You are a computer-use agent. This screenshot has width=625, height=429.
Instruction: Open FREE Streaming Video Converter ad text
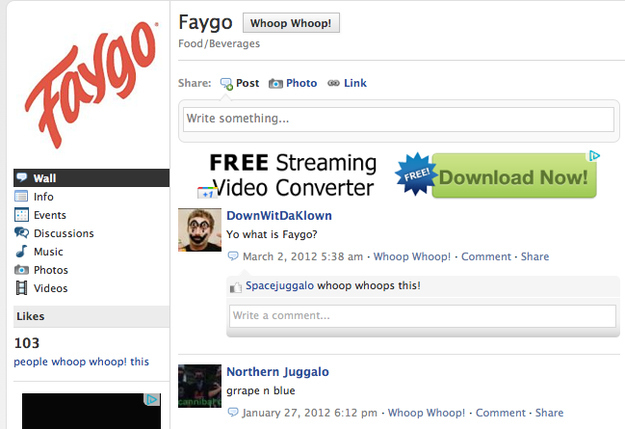(293, 175)
